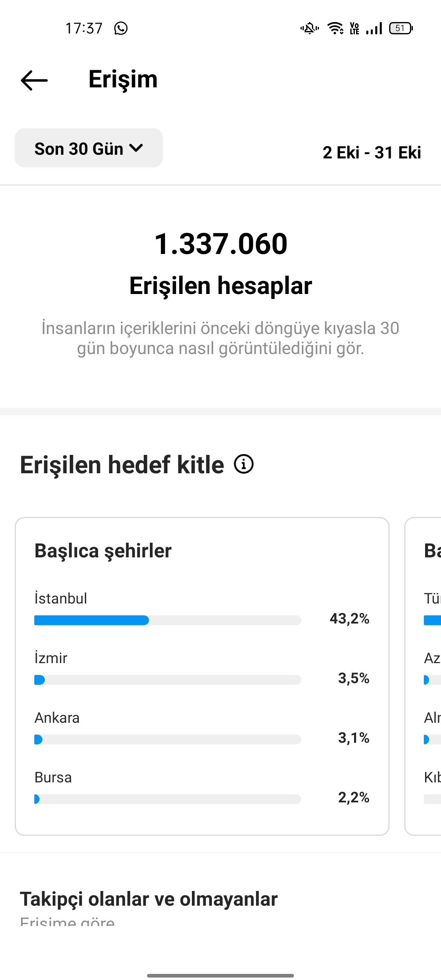This screenshot has height=980, width=441.
Task: Tap the VoLTE status icon
Action: click(354, 28)
